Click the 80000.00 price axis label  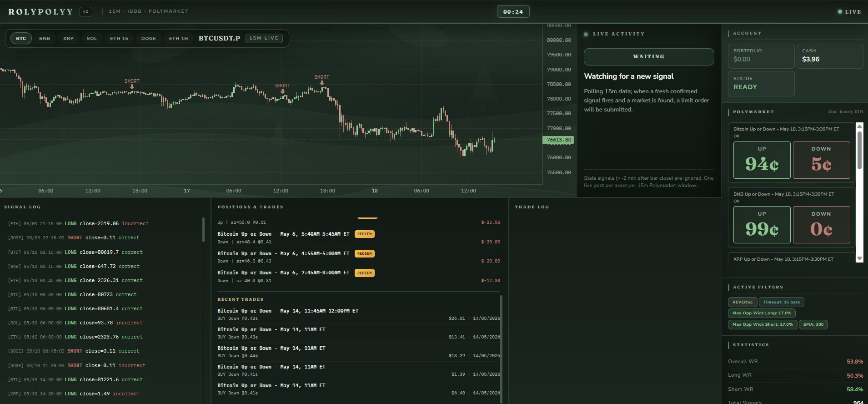(x=559, y=40)
